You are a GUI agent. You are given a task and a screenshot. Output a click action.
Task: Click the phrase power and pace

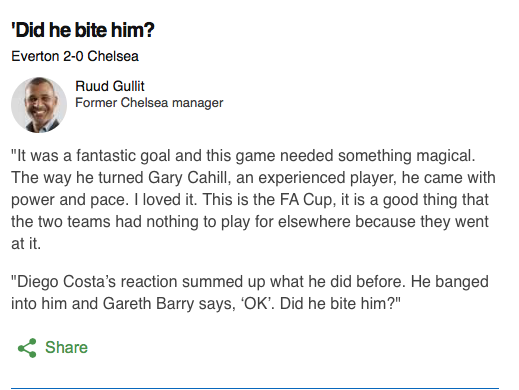tap(70, 200)
